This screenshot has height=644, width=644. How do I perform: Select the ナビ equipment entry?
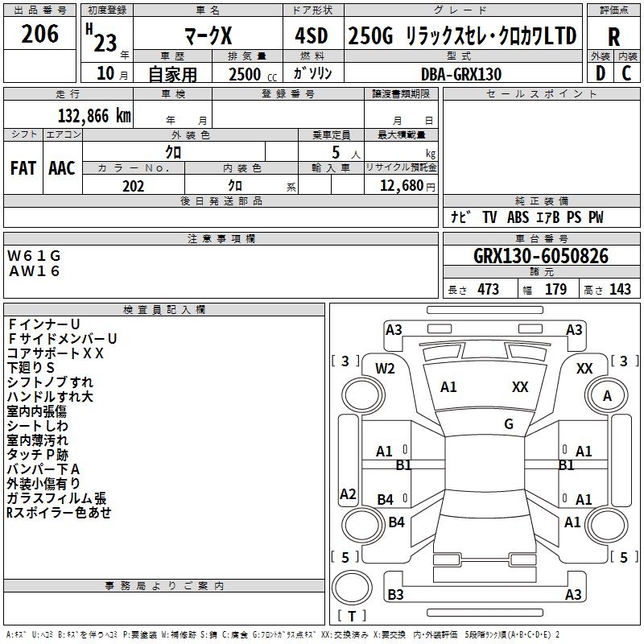click(460, 217)
